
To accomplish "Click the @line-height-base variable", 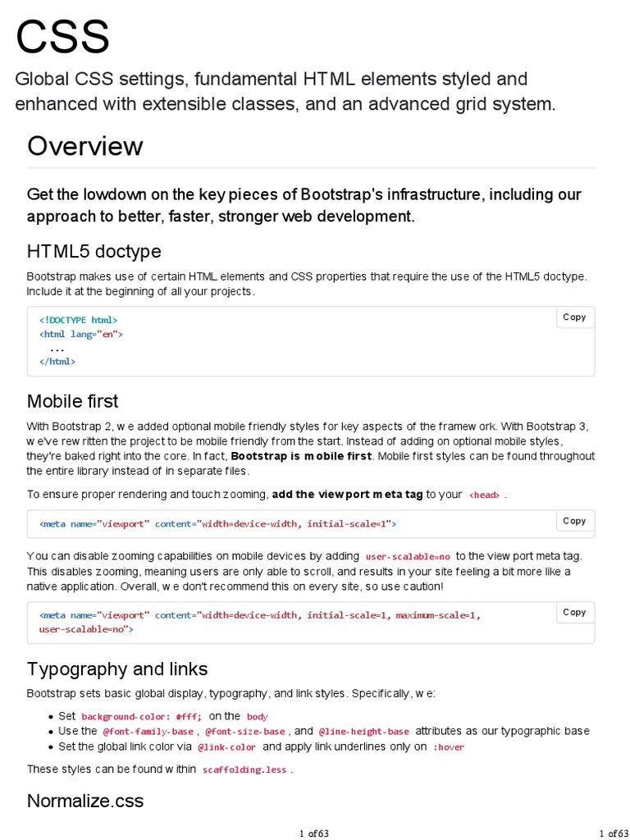I will point(363,732).
